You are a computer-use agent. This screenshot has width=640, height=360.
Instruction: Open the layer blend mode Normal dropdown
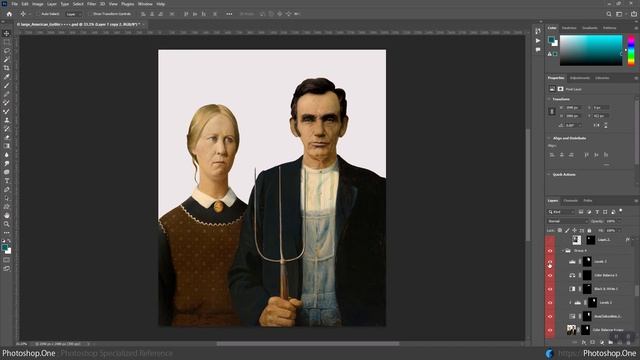pyautogui.click(x=567, y=221)
